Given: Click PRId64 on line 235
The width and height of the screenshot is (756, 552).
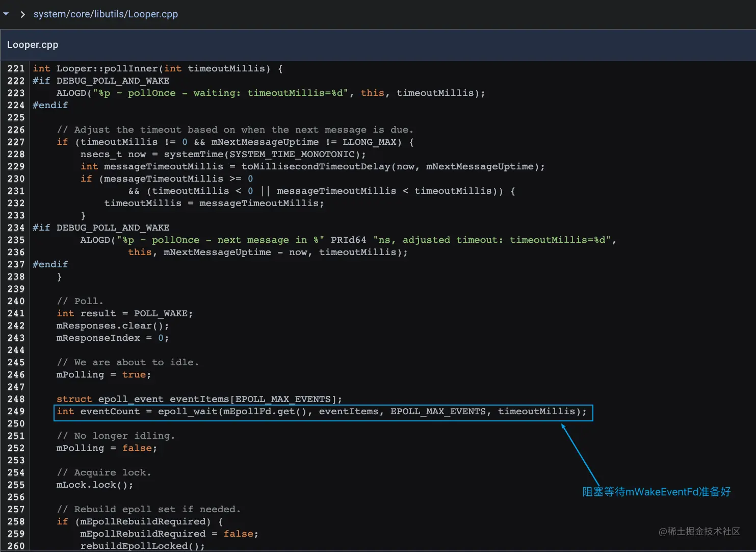Looking at the screenshot, I should coord(348,240).
